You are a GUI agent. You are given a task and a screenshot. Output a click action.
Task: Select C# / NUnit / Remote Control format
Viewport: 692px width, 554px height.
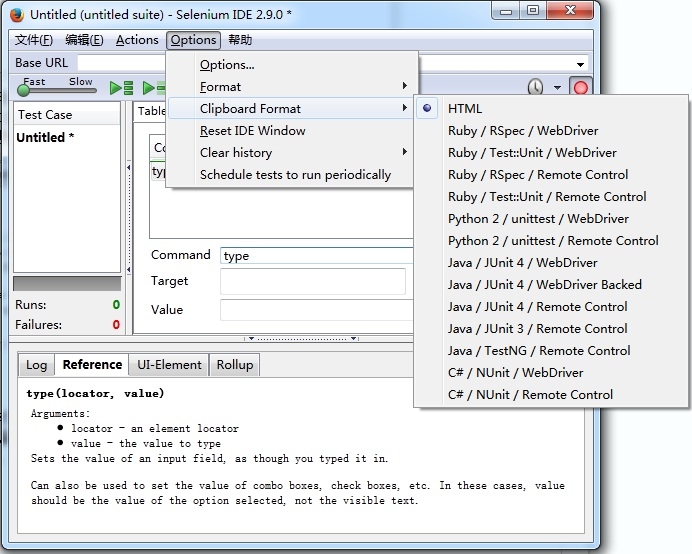pyautogui.click(x=551, y=395)
